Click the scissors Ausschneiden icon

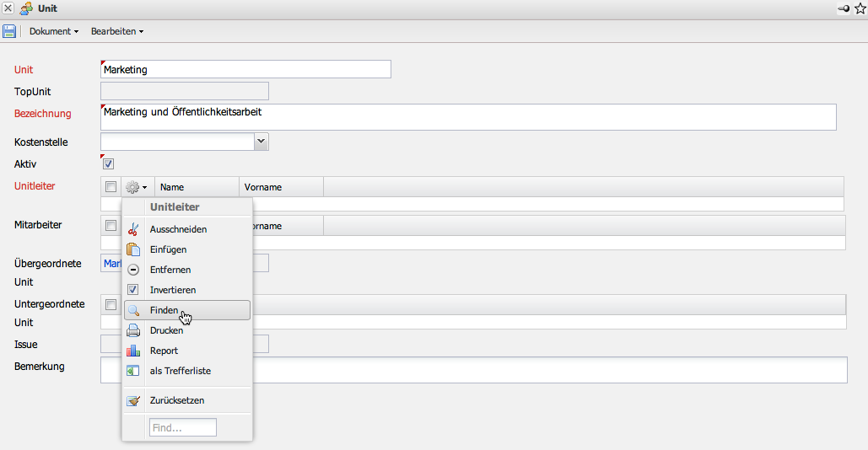(x=133, y=229)
